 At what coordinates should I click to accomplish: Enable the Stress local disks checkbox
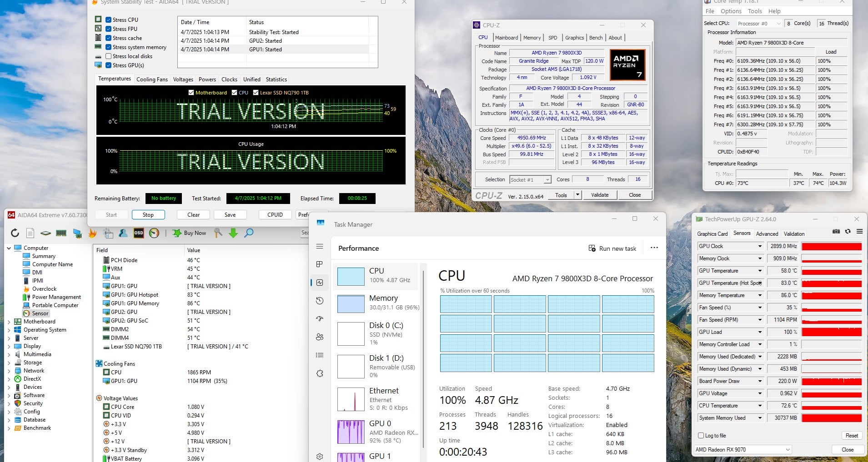[109, 56]
